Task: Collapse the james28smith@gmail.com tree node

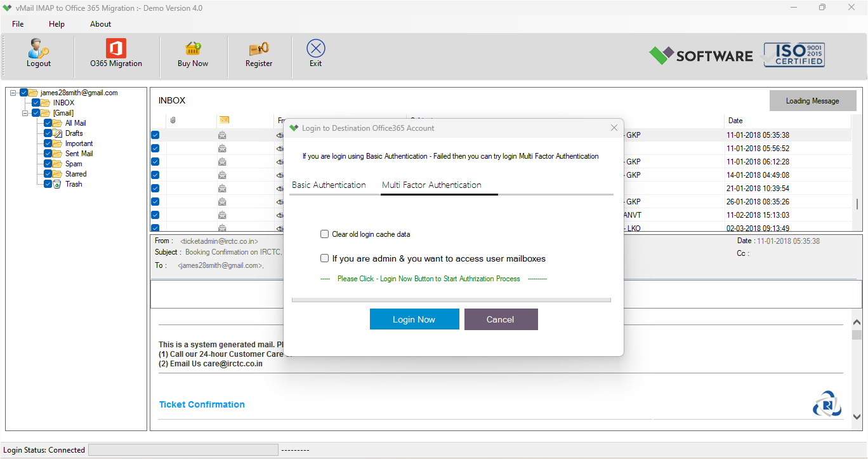Action: tap(14, 93)
